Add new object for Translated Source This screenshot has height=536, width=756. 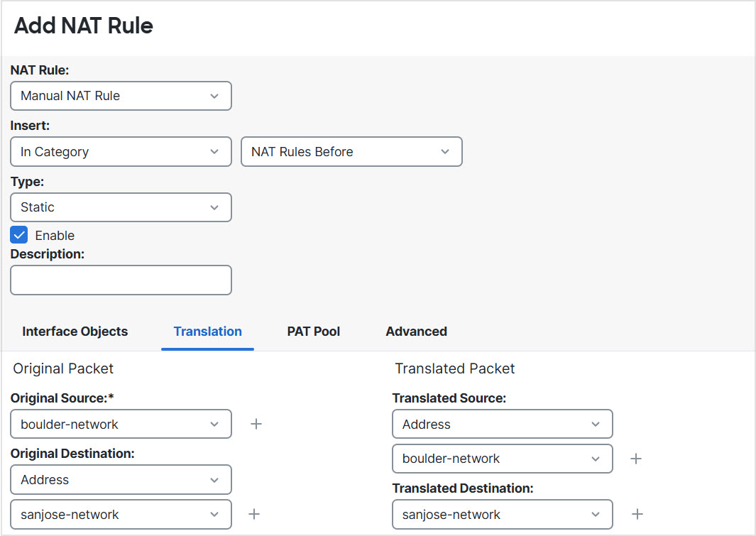[636, 459]
